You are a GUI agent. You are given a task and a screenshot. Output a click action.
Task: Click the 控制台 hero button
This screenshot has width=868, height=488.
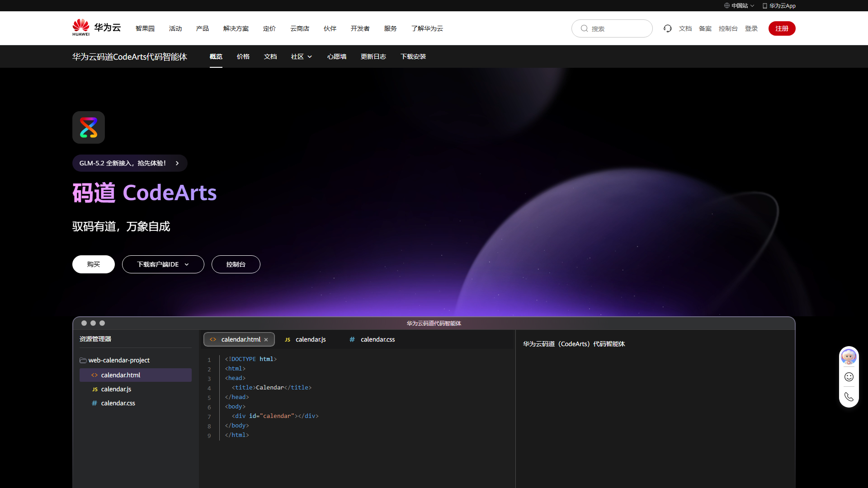tap(236, 264)
